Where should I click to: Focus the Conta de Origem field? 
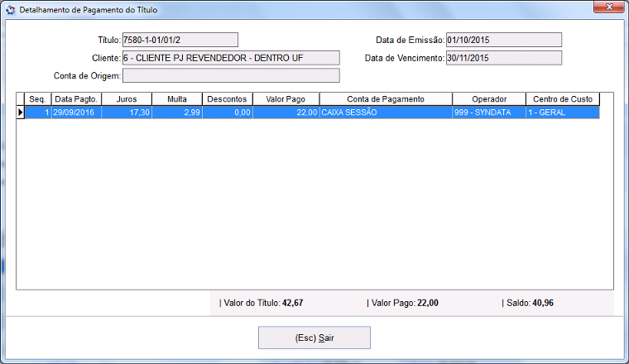click(x=231, y=76)
